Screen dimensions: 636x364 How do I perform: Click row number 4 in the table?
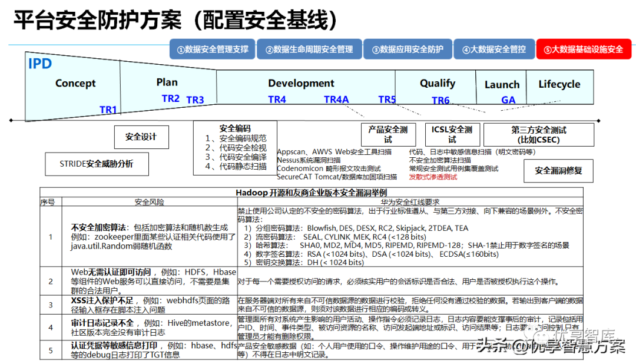coord(51,327)
